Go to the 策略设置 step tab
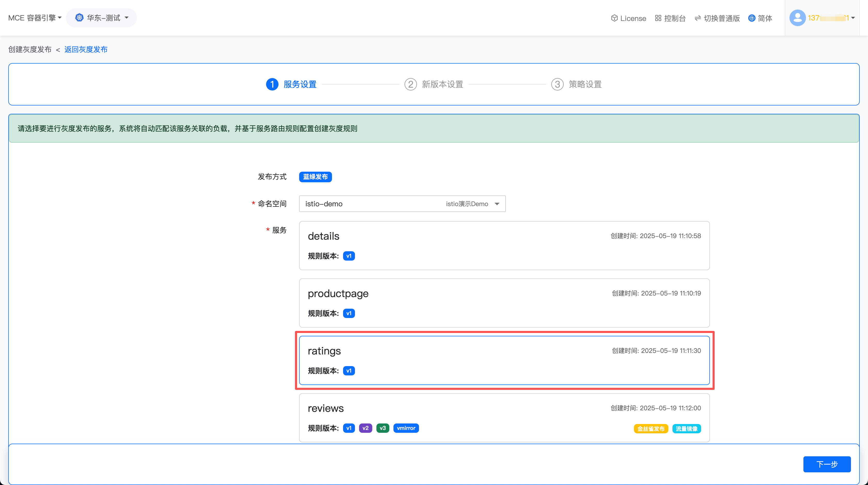The width and height of the screenshot is (868, 485). click(585, 84)
